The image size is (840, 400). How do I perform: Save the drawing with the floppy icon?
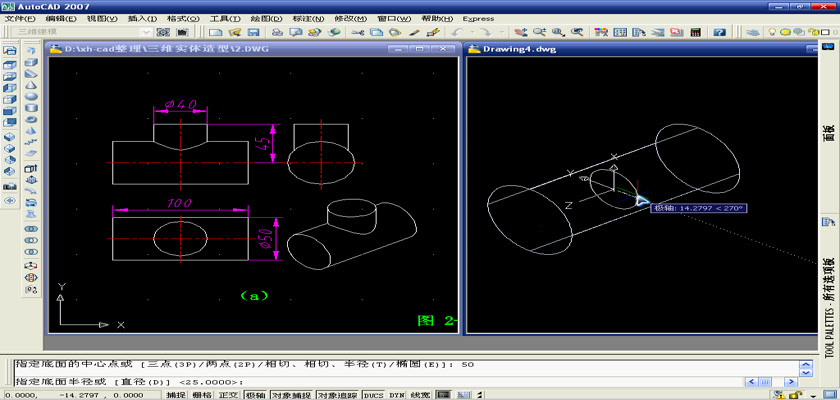point(253,32)
